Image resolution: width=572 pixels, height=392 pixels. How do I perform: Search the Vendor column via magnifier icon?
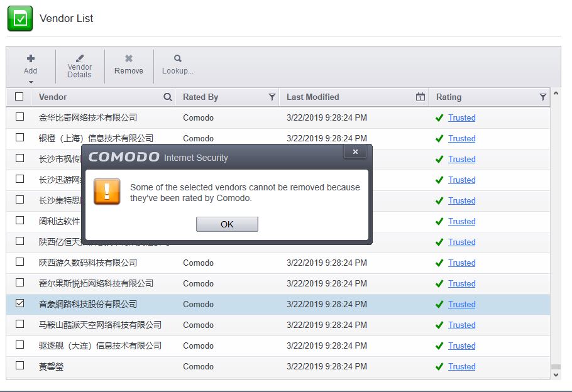tap(167, 97)
